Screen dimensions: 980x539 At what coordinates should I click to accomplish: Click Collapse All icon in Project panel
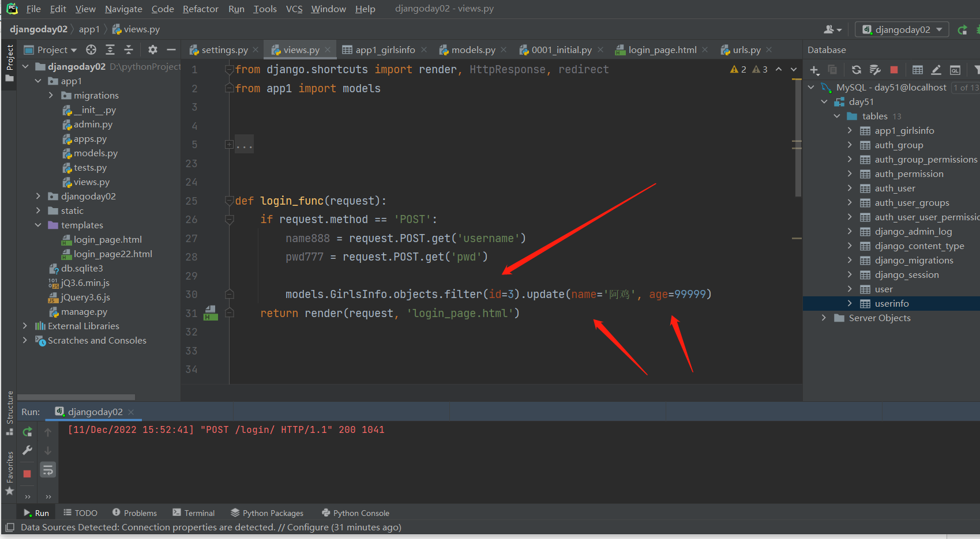click(x=129, y=50)
